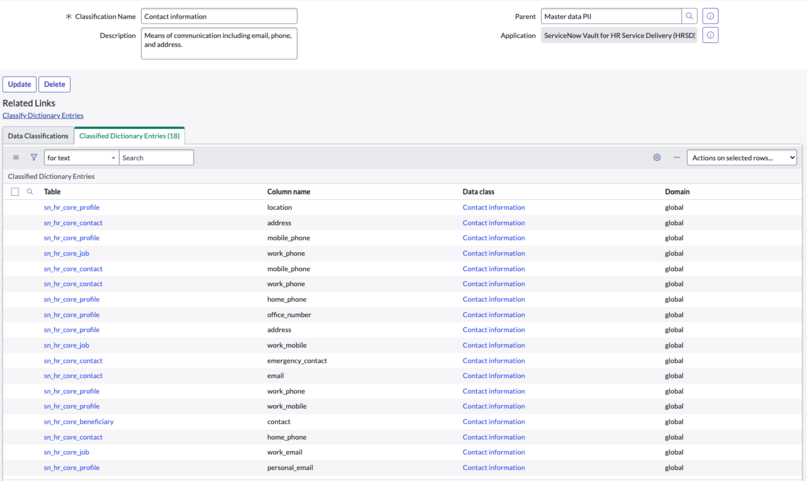This screenshot has height=481, width=807.
Task: Open sn_hr_core_profile link in the office_number row
Action: pos(72,314)
